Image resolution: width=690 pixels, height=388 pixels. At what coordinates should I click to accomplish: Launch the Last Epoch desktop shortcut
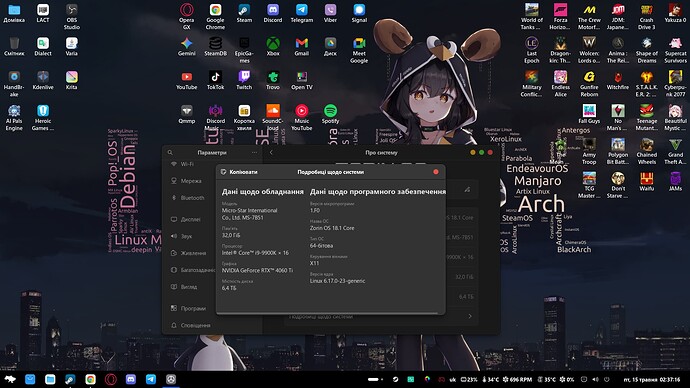click(532, 50)
